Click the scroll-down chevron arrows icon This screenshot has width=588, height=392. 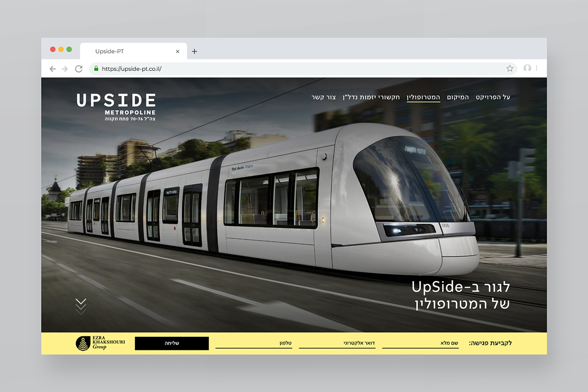[x=80, y=306]
